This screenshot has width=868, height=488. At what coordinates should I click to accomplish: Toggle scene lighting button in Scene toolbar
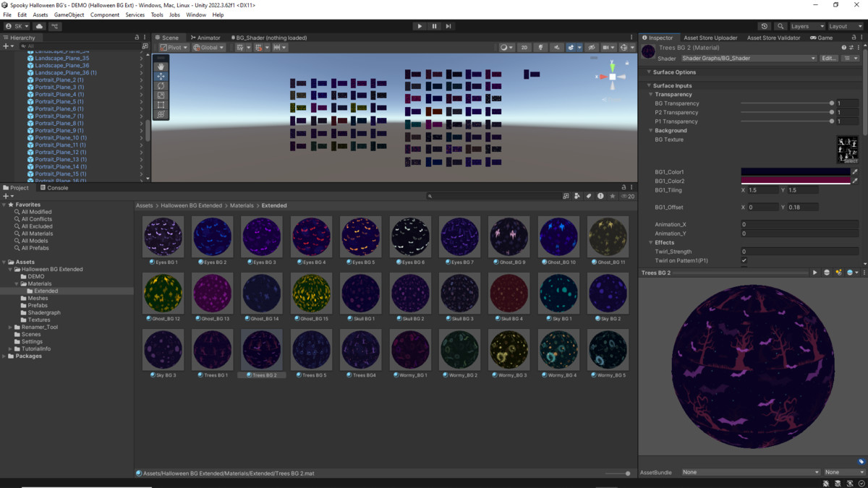540,48
